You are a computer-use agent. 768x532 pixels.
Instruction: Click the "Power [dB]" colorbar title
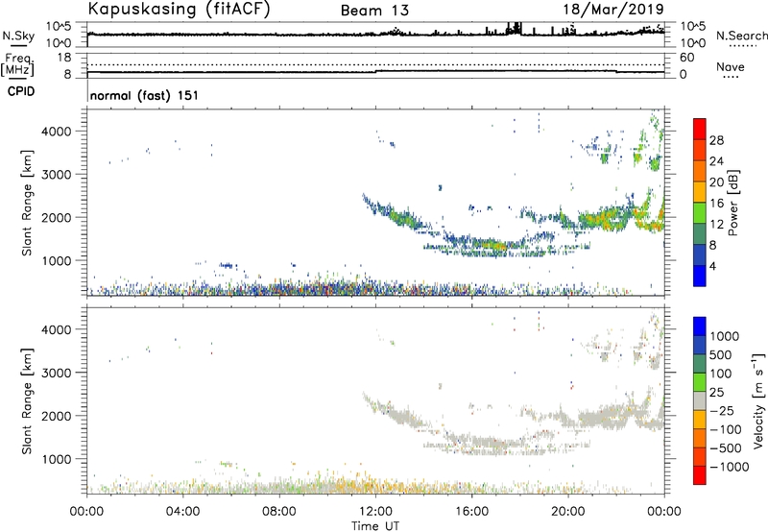coord(732,203)
